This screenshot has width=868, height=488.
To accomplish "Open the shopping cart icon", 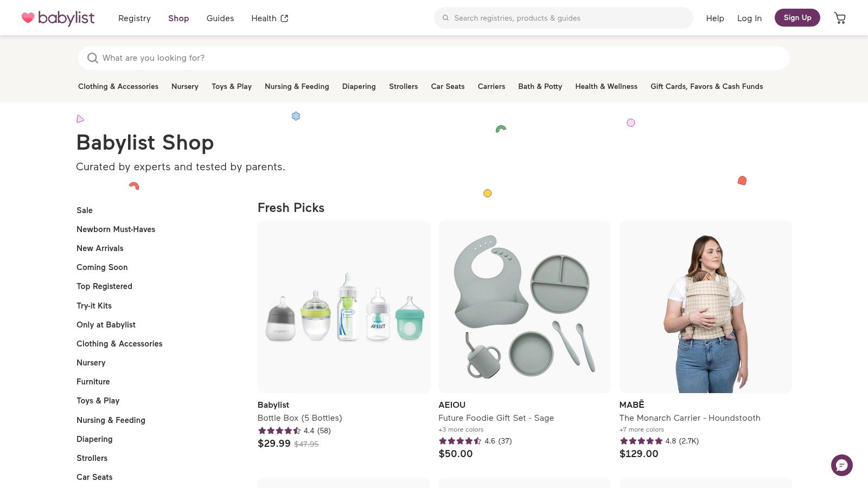I will click(840, 18).
